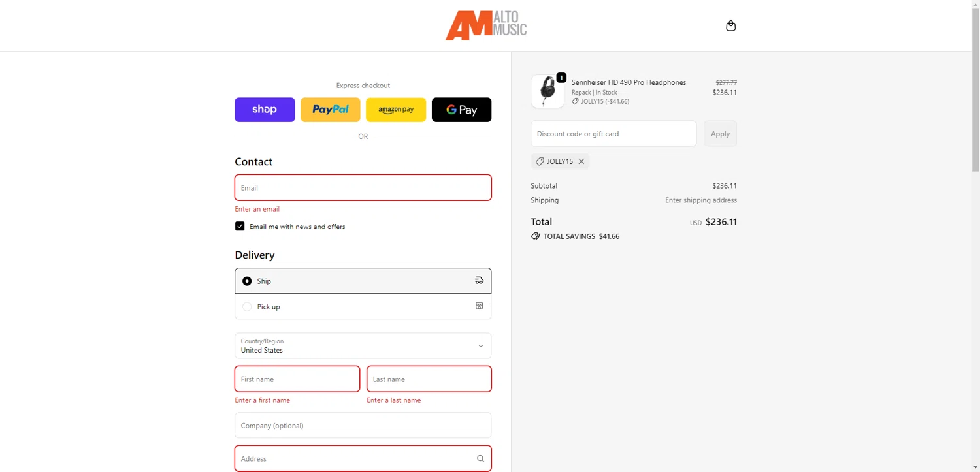Select the Pick up delivery option
The height and width of the screenshot is (472, 980).
tap(363, 306)
